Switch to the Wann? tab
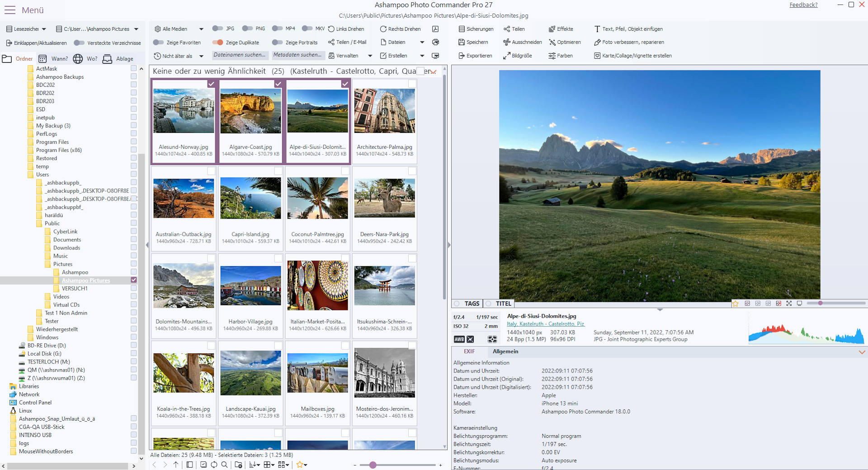868x470 pixels. pyautogui.click(x=53, y=59)
